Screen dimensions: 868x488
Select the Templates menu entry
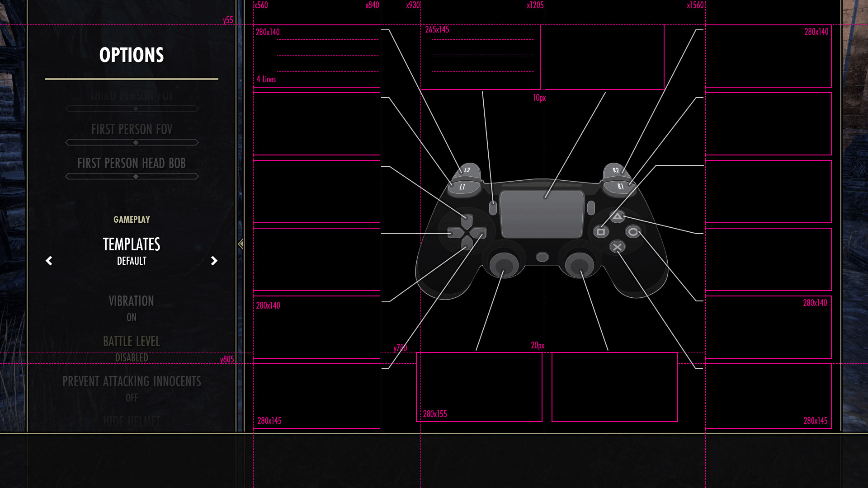coord(131,244)
